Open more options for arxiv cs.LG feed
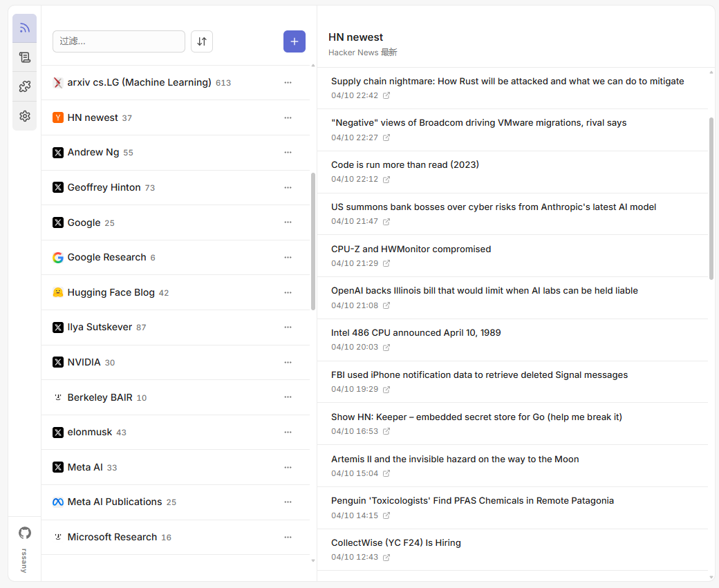 288,83
